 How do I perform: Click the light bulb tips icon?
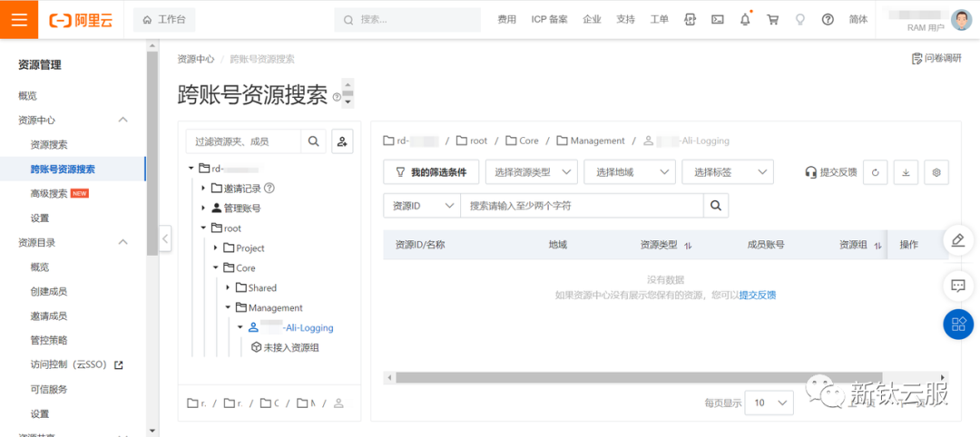[799, 20]
